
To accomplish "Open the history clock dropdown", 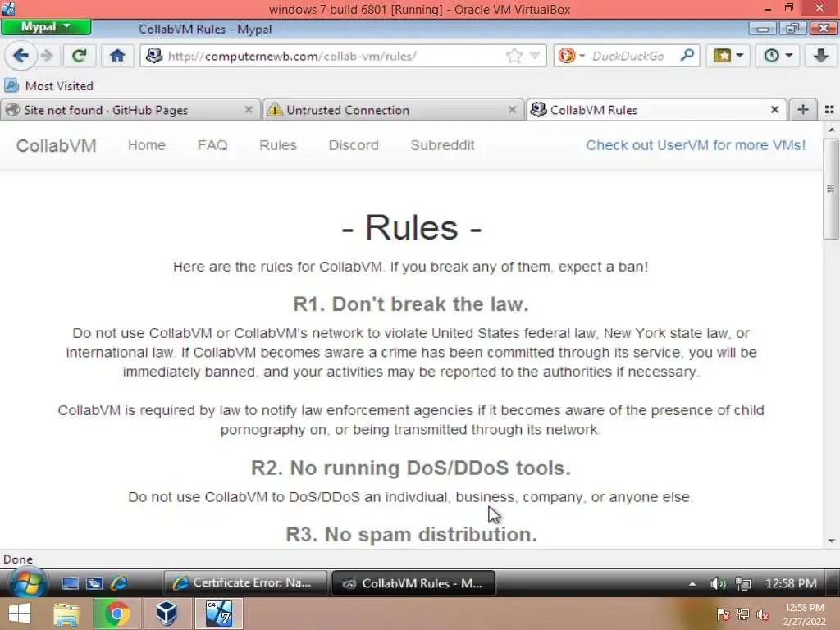I will coord(778,56).
